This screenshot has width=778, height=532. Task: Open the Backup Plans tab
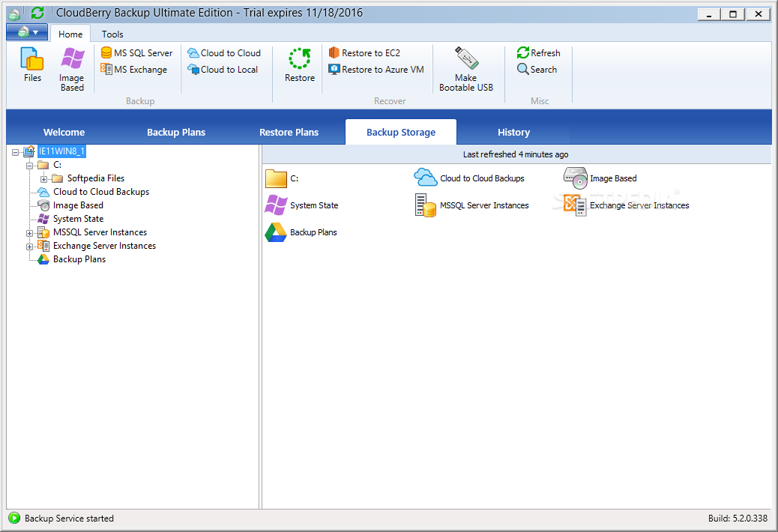click(x=176, y=133)
